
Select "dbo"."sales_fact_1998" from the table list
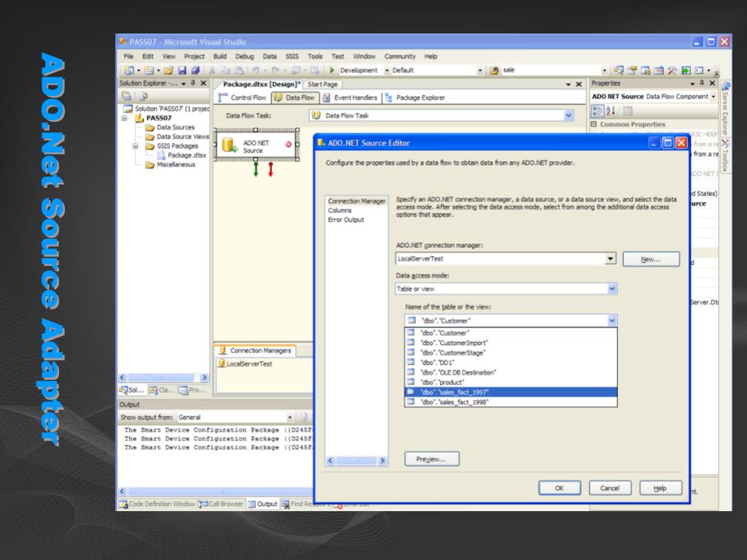[511, 402]
